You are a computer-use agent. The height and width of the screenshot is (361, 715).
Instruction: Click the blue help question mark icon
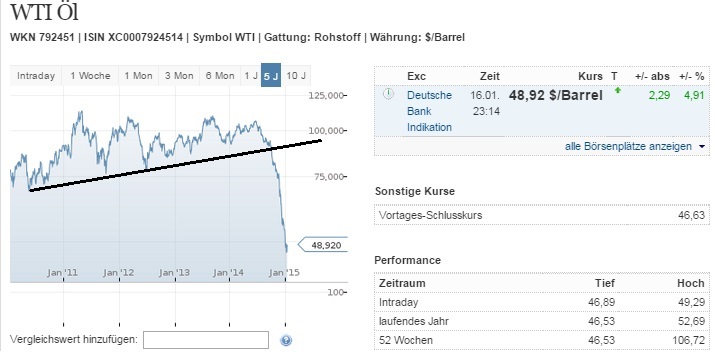point(286,340)
